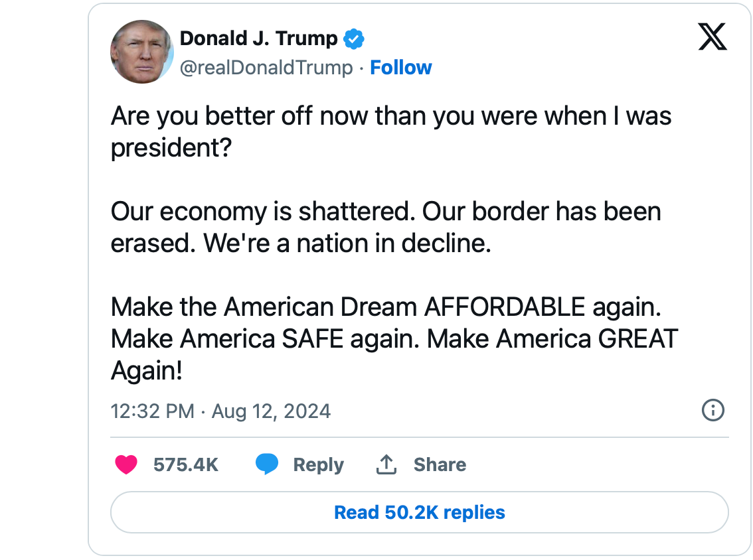Click the share upload arrow icon
The image size is (753, 560).
point(386,464)
